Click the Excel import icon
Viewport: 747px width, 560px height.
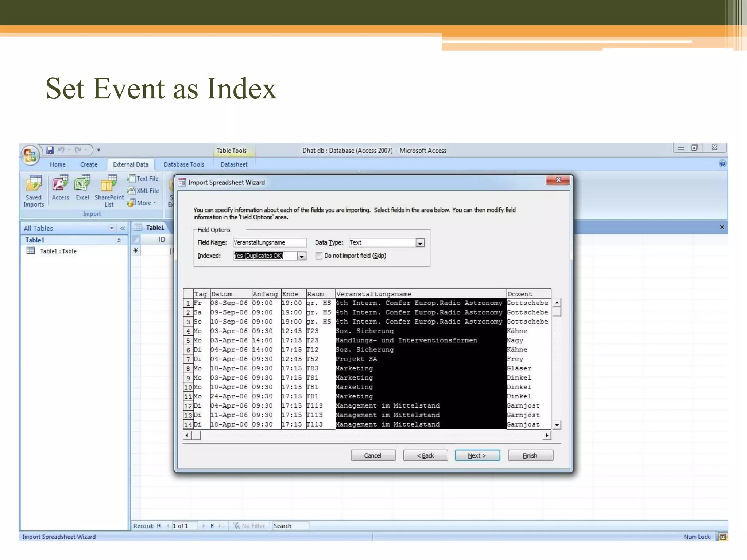pyautogui.click(x=82, y=187)
